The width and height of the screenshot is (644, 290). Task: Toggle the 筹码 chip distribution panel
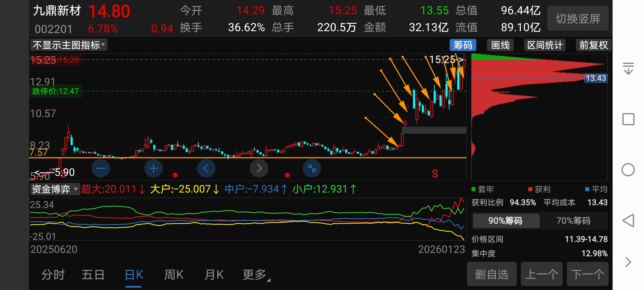coord(463,45)
